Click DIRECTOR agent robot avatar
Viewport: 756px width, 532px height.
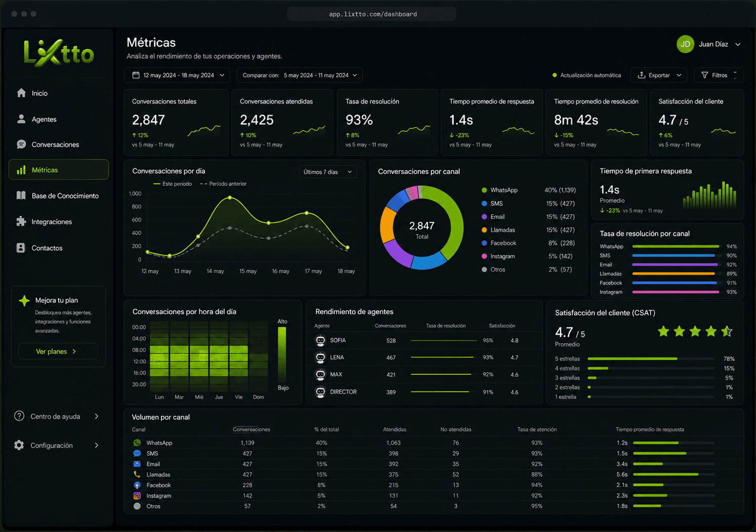click(320, 392)
